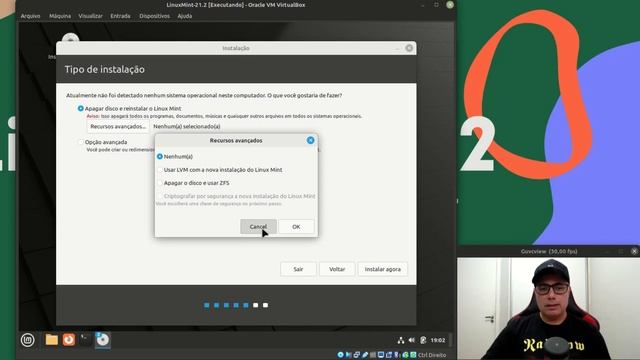Close the Instalação window

[x=409, y=48]
